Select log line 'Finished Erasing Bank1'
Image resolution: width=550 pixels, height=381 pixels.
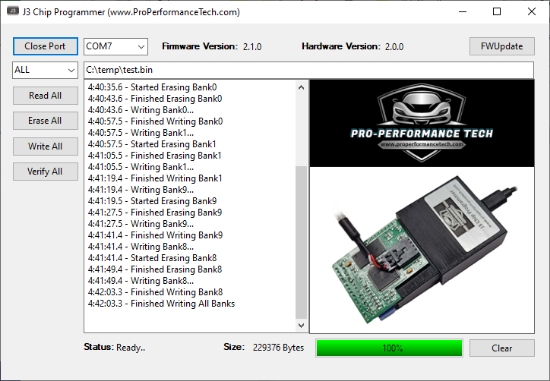[154, 155]
